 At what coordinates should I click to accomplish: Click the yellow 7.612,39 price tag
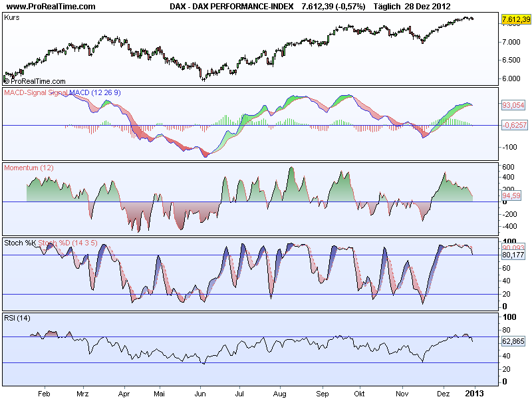pos(516,19)
